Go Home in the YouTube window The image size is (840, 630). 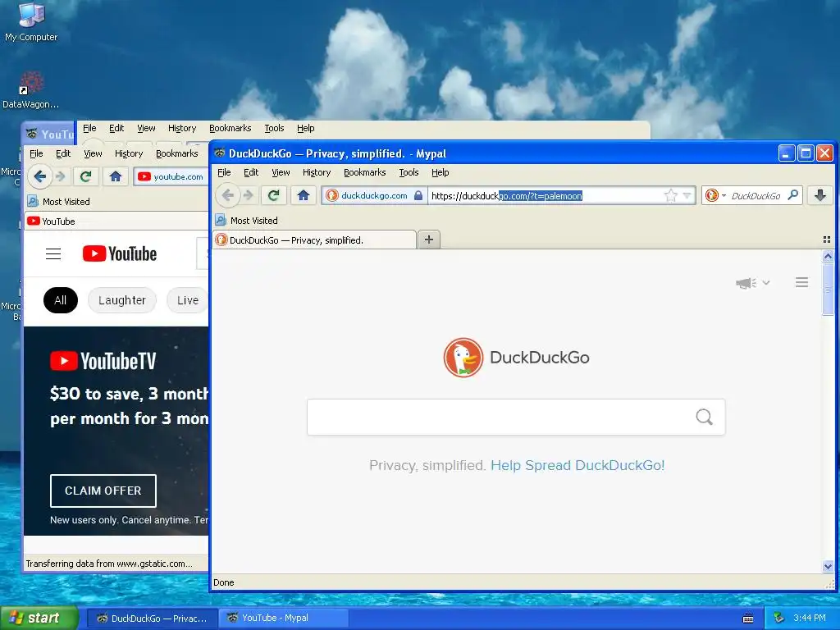(x=115, y=176)
